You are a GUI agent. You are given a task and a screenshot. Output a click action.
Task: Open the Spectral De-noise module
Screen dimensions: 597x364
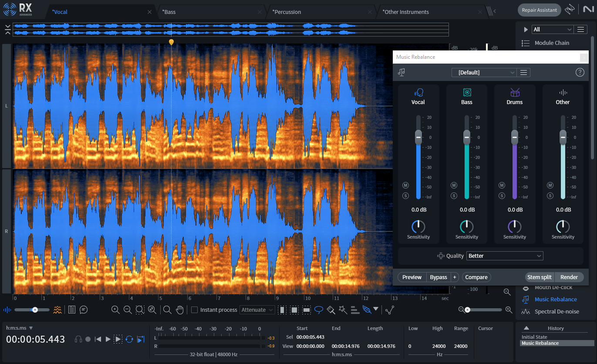pos(557,311)
